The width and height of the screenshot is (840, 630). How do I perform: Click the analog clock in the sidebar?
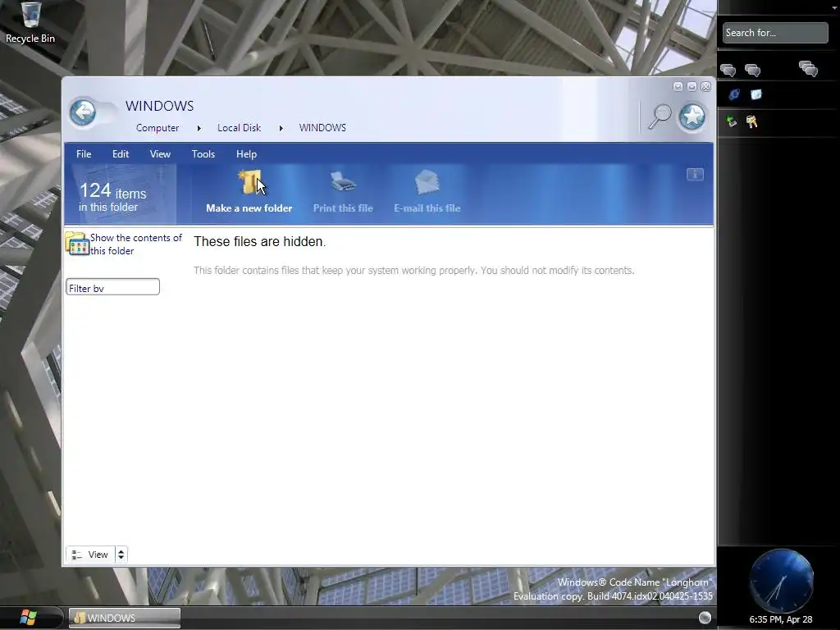point(781,580)
